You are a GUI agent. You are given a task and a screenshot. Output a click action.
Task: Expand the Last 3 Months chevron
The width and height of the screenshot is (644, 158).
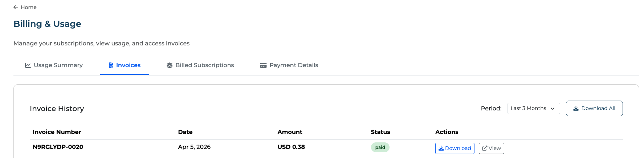point(553,109)
